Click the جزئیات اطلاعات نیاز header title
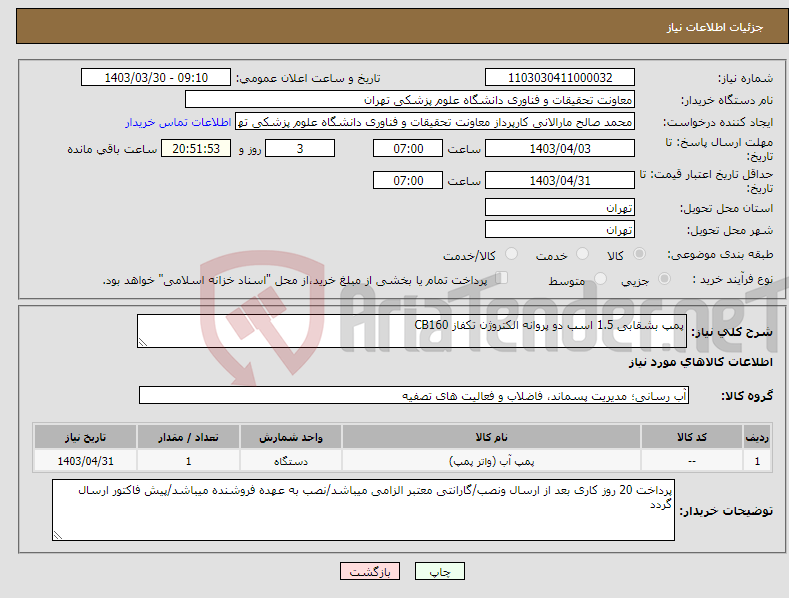 [715, 27]
